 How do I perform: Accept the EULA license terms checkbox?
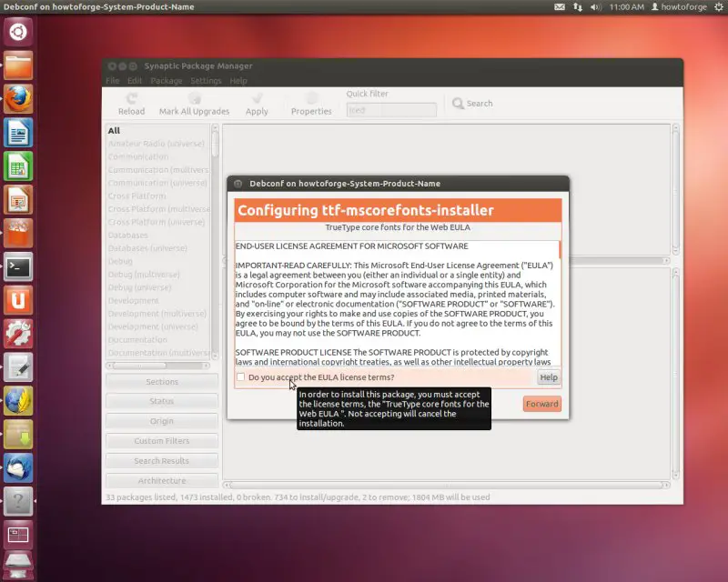240,376
